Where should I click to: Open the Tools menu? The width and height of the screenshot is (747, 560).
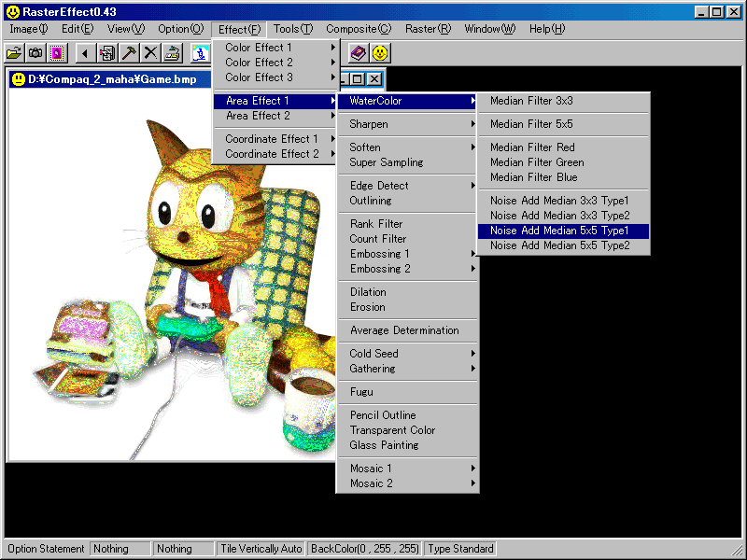pos(293,29)
